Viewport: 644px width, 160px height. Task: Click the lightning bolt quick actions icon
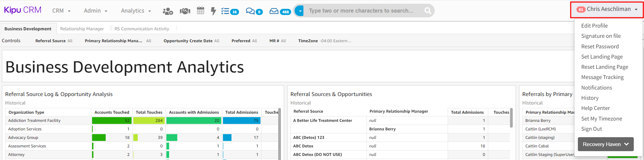[x=213, y=11]
